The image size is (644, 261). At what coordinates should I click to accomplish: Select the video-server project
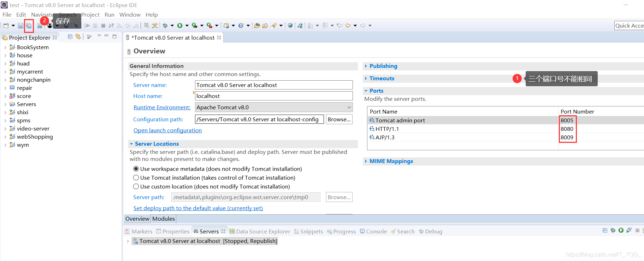pos(33,128)
